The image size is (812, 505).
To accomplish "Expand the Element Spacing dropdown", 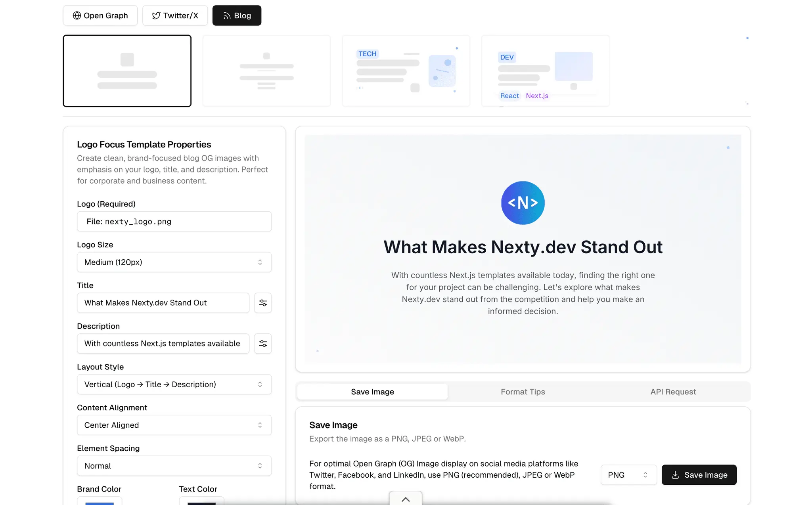I will tap(174, 466).
